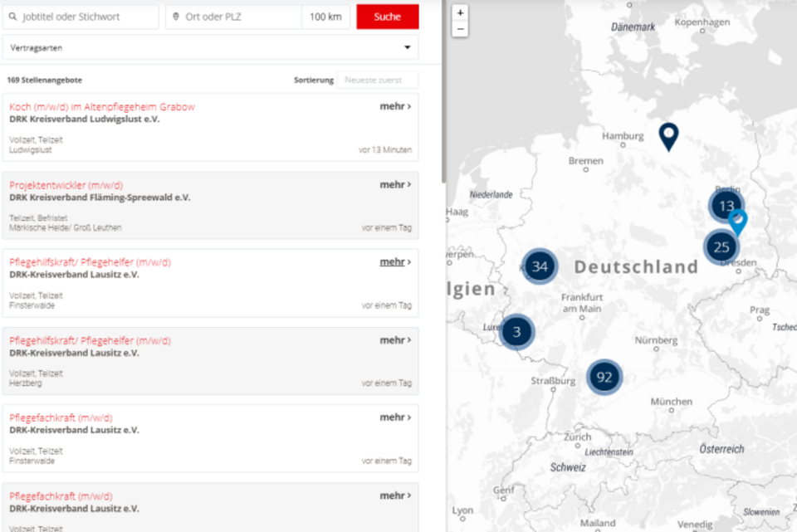
Task: Focus the 'Ort oder PLZ' location field
Action: point(234,17)
